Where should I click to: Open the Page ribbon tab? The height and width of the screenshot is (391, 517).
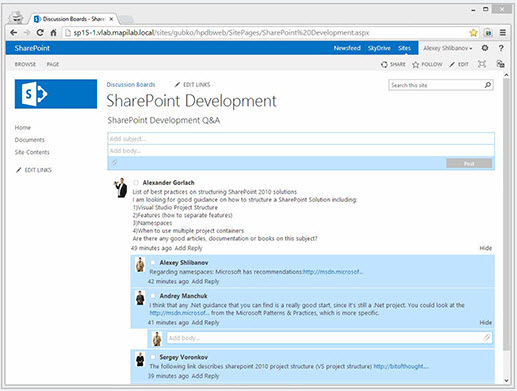click(53, 64)
